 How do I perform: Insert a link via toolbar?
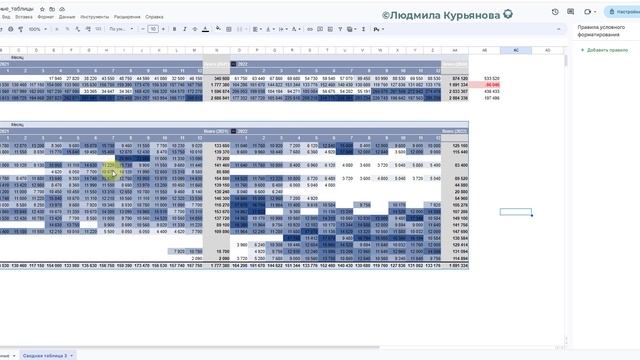coord(310,29)
